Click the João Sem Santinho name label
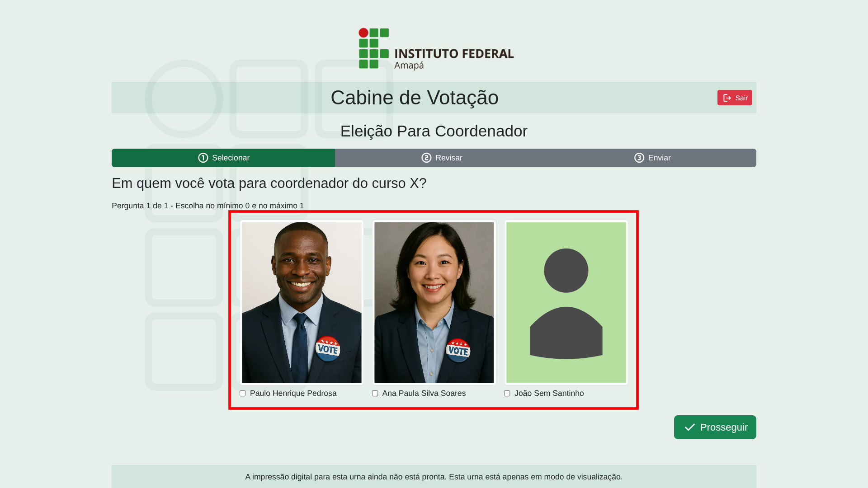This screenshot has height=488, width=868. click(x=549, y=394)
